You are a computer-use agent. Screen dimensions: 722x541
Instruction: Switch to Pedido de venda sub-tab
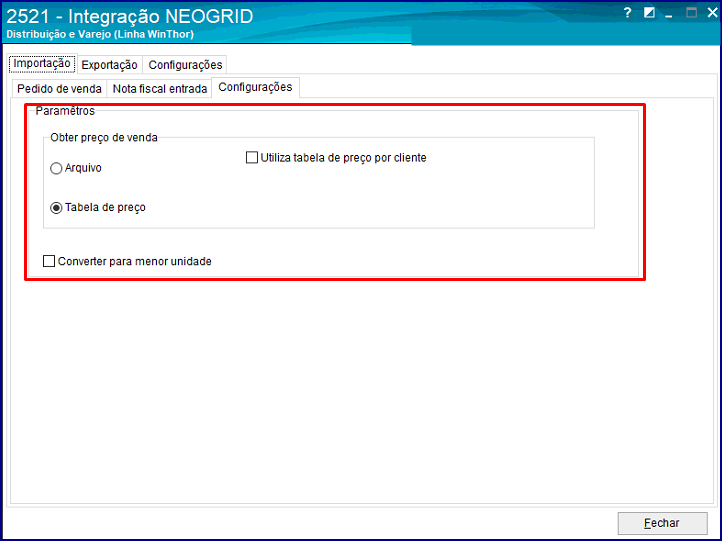coord(59,89)
